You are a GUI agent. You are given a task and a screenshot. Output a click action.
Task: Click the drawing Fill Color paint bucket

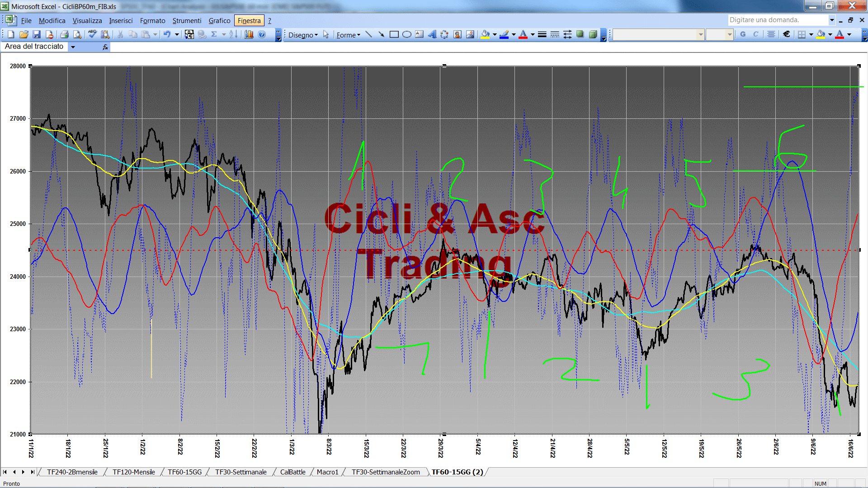486,34
